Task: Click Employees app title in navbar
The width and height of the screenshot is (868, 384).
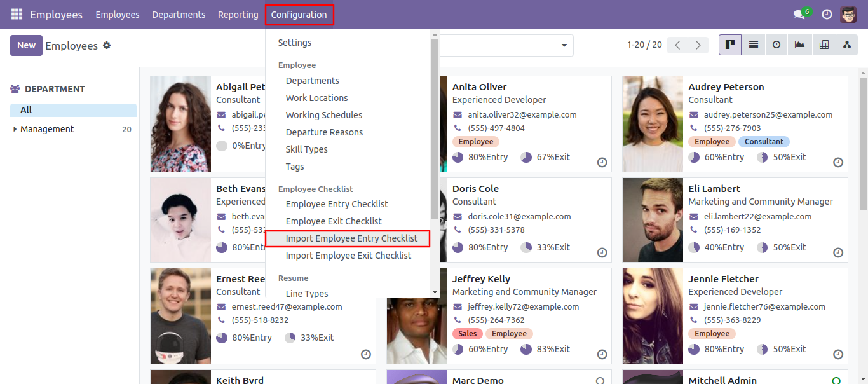Action: coord(56,15)
